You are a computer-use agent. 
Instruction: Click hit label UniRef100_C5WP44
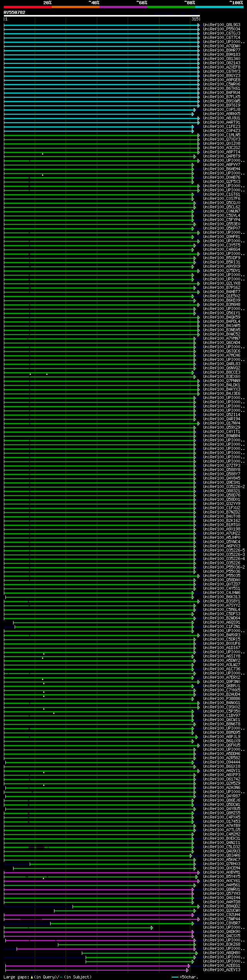click(222, 919)
